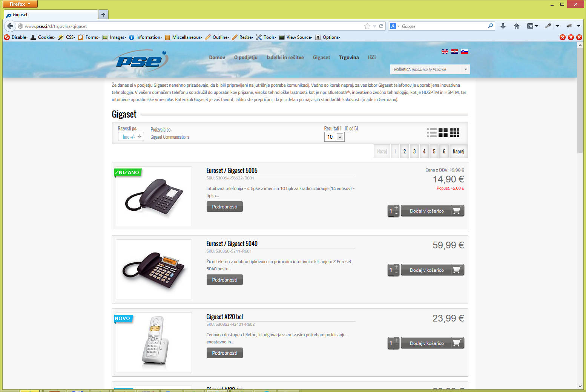Click cart icon for Gigaset A120 bel

(457, 343)
